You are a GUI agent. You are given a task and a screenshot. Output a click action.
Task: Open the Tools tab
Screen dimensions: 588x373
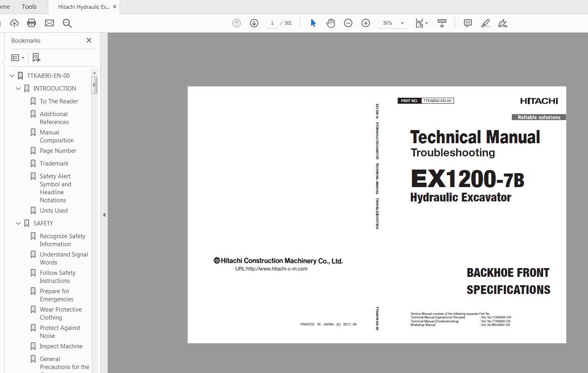click(29, 7)
